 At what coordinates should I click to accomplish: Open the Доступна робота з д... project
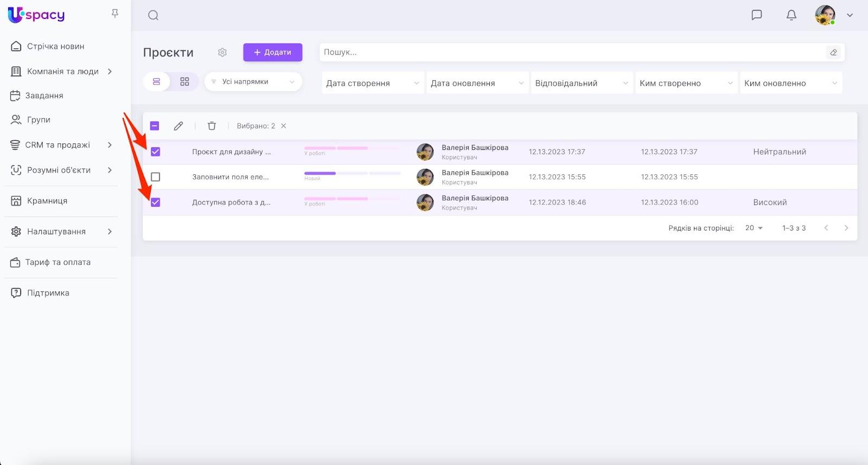[231, 202]
